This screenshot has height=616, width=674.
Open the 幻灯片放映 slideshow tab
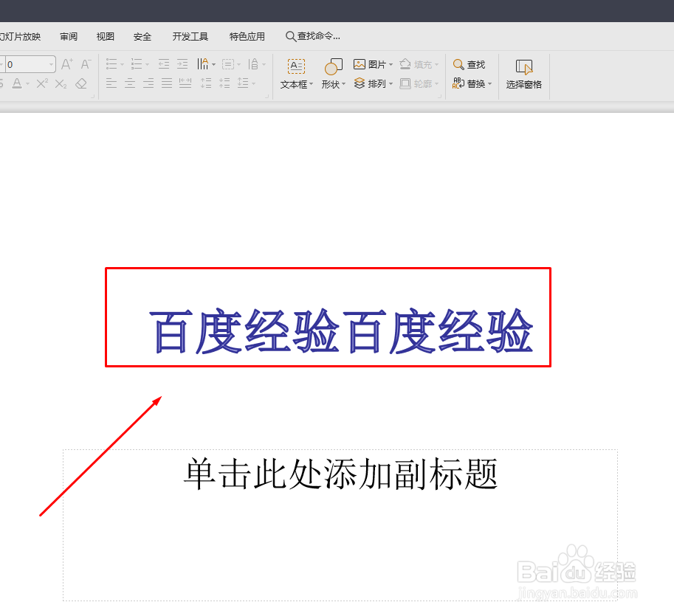click(20, 36)
